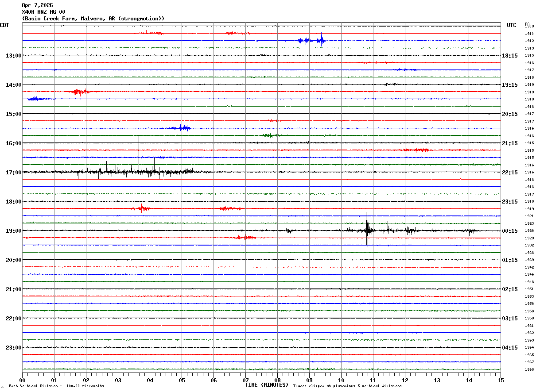
Task: Click the Traces clipped footnote text
Action: click(x=347, y=386)
